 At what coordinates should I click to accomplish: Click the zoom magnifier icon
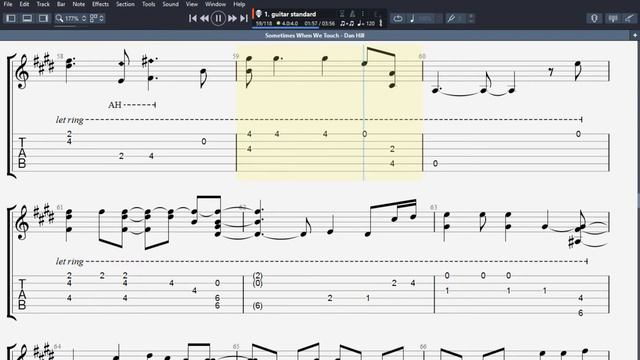pos(60,18)
